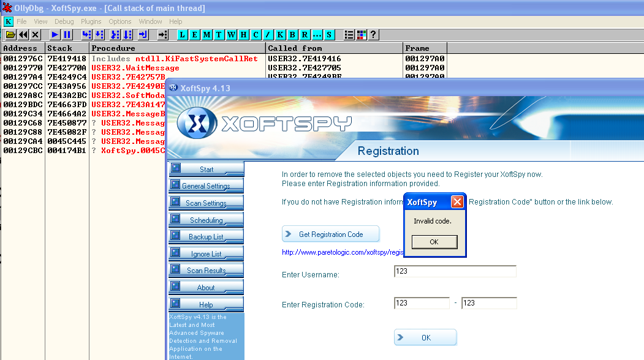This screenshot has height=360, width=644.
Task: Click the Trace over toolbar icon
Action: point(127,35)
